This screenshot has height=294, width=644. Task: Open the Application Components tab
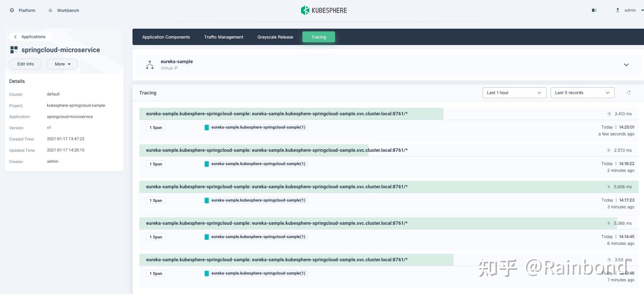166,37
